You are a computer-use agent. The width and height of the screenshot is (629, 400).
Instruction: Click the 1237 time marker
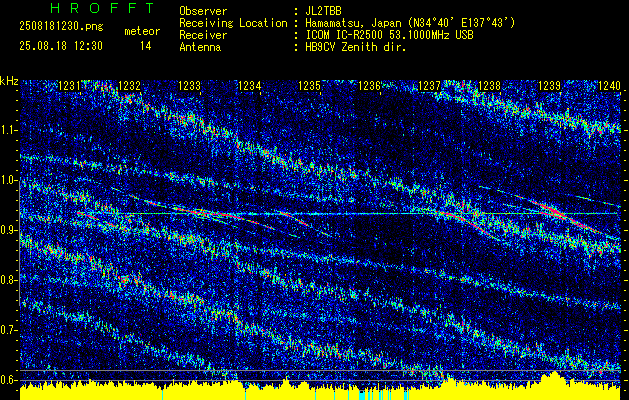click(x=430, y=85)
